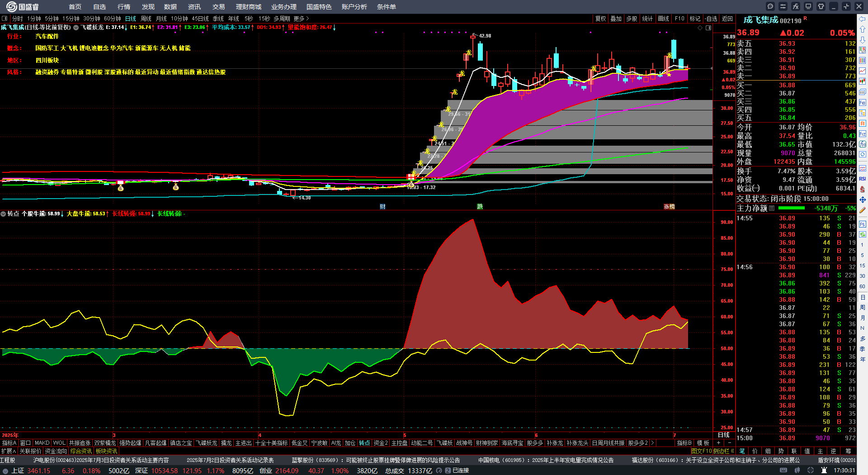Click the f(x) formula icon in right sidebar
The width and height of the screenshot is (868, 475).
(863, 144)
